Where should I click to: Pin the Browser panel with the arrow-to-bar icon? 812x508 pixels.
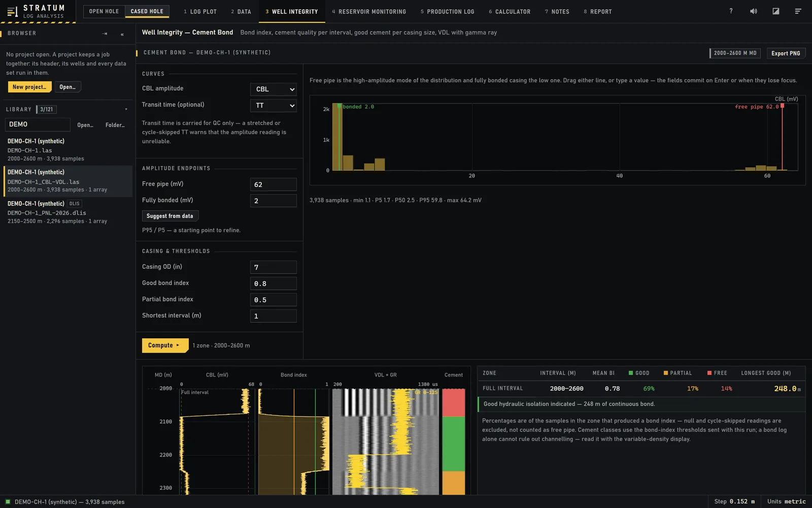(x=105, y=34)
